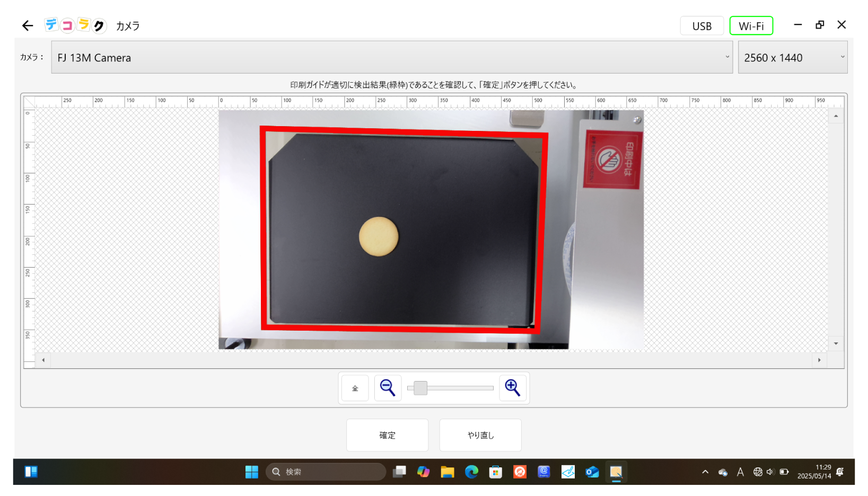Click the デコラク app logo

76,25
